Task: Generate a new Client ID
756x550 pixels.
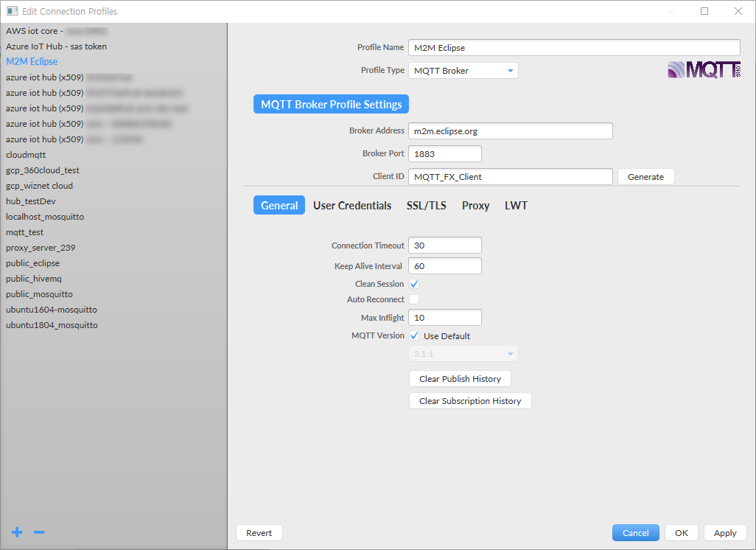Action: [645, 177]
